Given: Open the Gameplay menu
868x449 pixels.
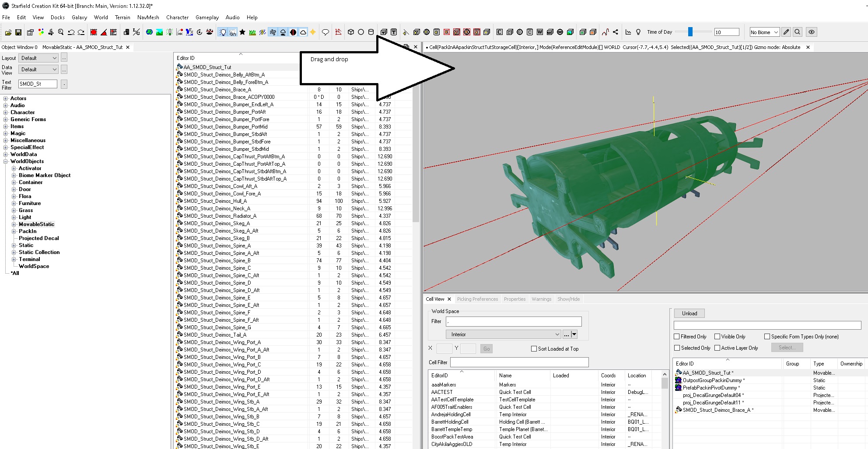Looking at the screenshot, I should 207,17.
